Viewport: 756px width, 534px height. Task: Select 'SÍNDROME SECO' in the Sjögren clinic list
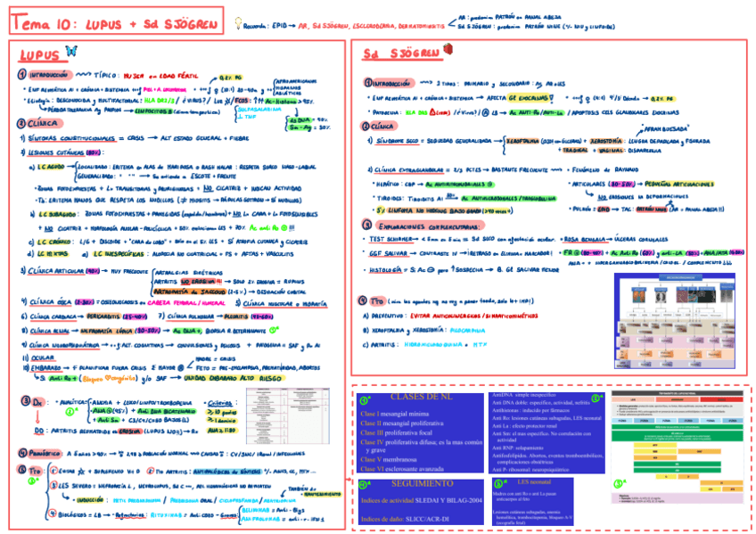tap(397, 141)
